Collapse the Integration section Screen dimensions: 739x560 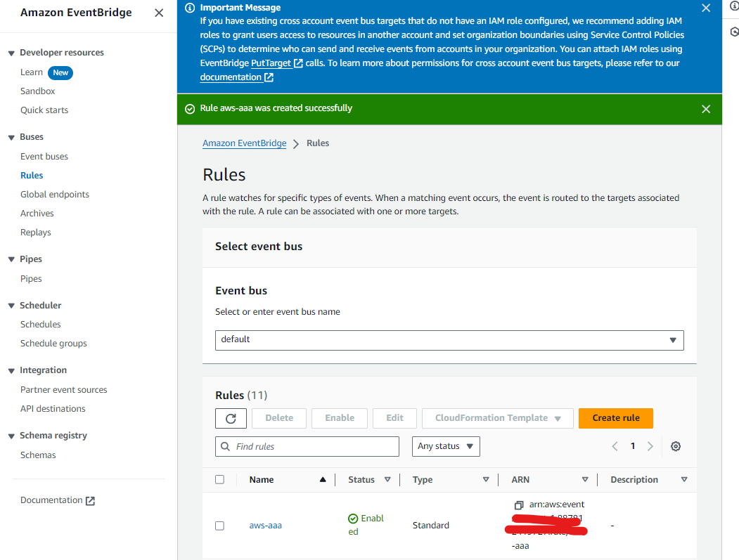click(x=11, y=371)
